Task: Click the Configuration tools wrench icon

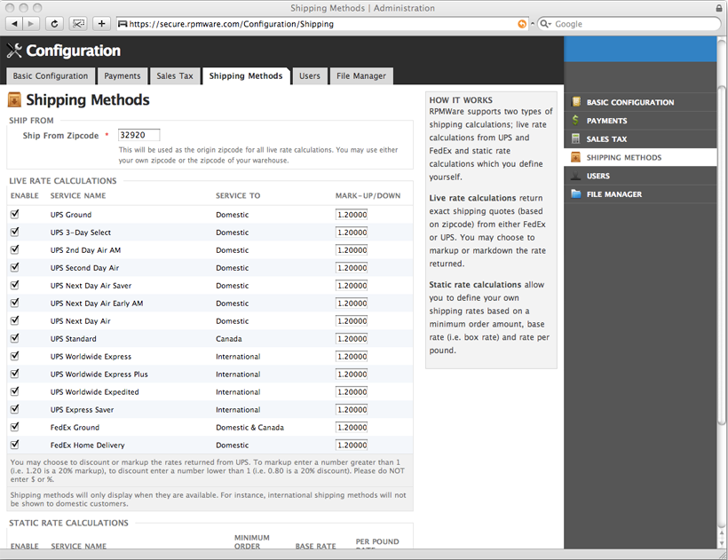Action: point(14,51)
